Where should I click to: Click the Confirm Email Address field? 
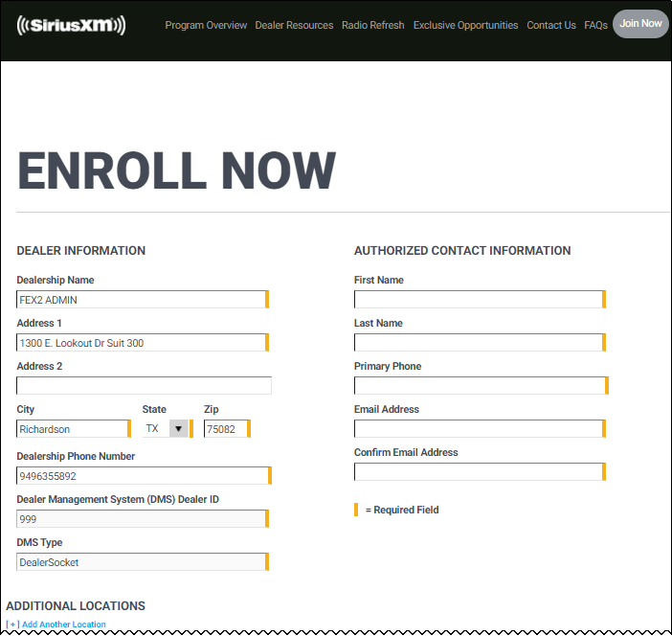(x=480, y=472)
